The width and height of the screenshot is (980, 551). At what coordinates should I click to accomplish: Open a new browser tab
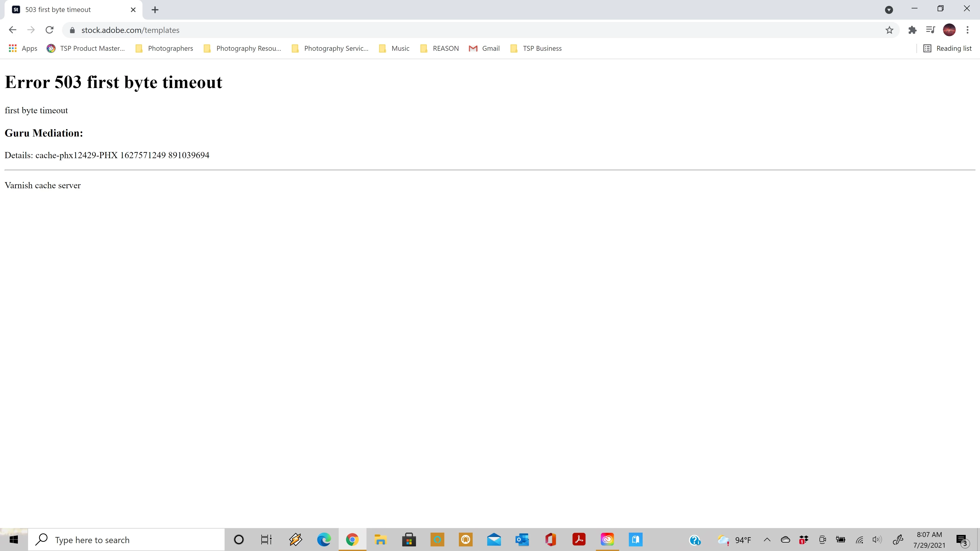pyautogui.click(x=155, y=10)
